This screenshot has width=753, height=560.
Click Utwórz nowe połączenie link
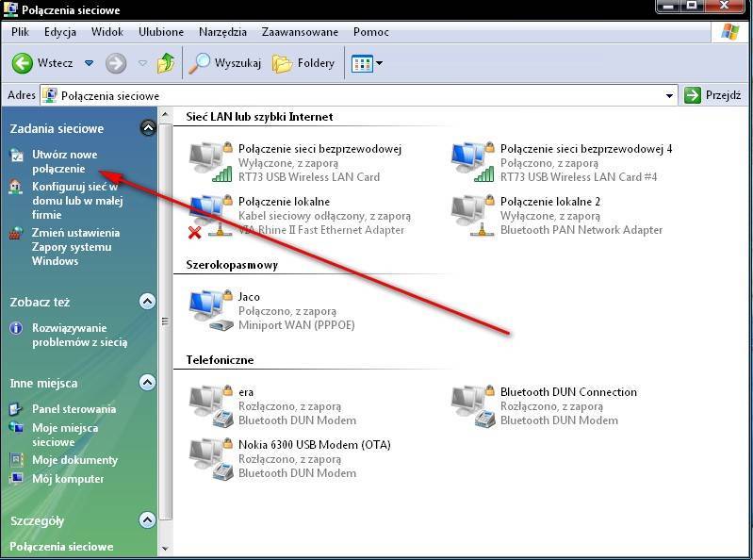tap(64, 161)
